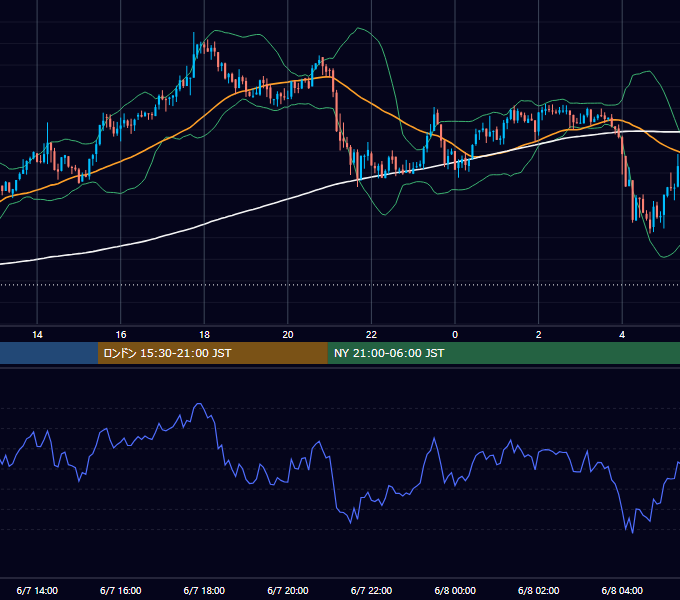
Task: Click the 4 hour axis label
Action: click(622, 335)
